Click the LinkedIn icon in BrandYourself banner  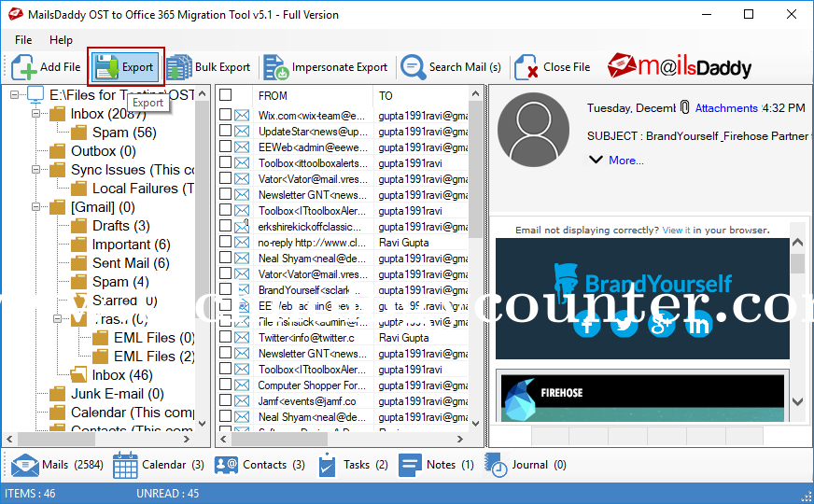699,325
